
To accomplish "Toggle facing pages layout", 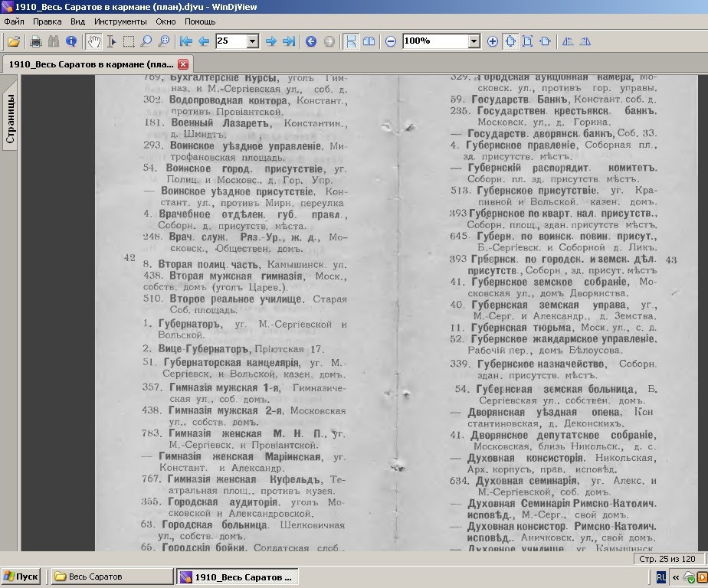I will [x=369, y=41].
